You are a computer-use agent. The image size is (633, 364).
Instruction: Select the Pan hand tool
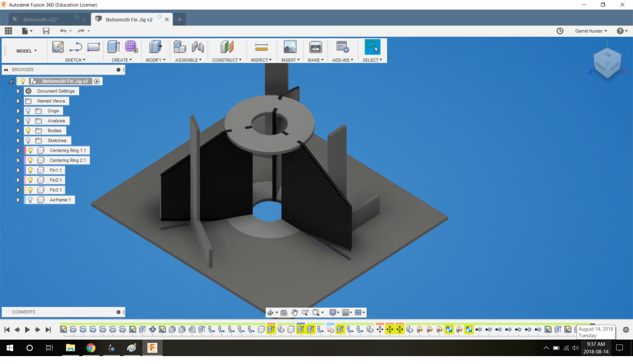pyautogui.click(x=295, y=313)
